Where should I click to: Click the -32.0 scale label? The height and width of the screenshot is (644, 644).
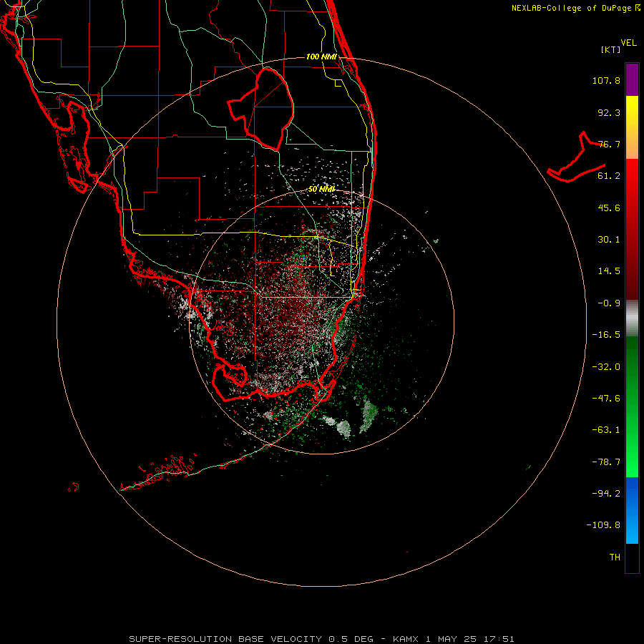pos(606,367)
